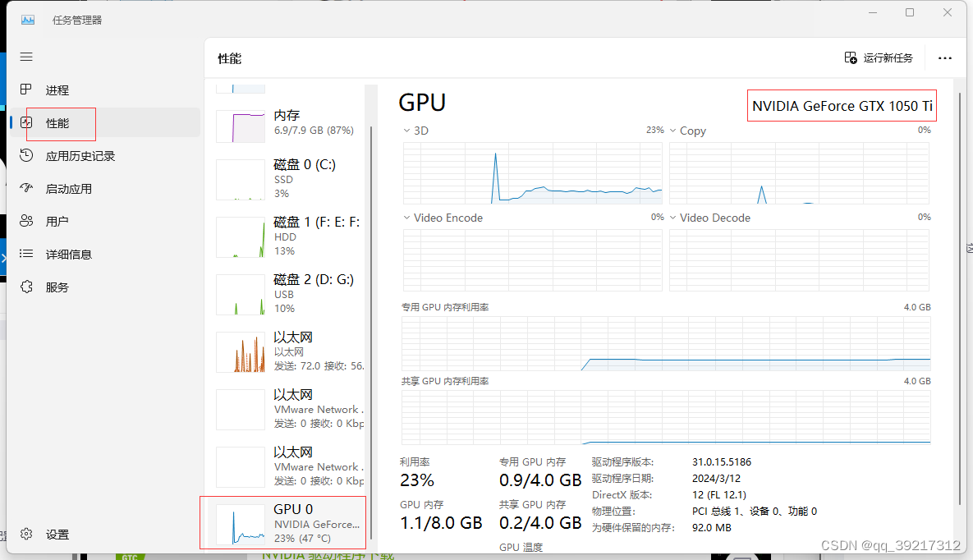Viewport: 973px width, 560px height.
Task: Select the 磁盘 1 (F: E: F:) graph thumbnail
Action: point(240,237)
